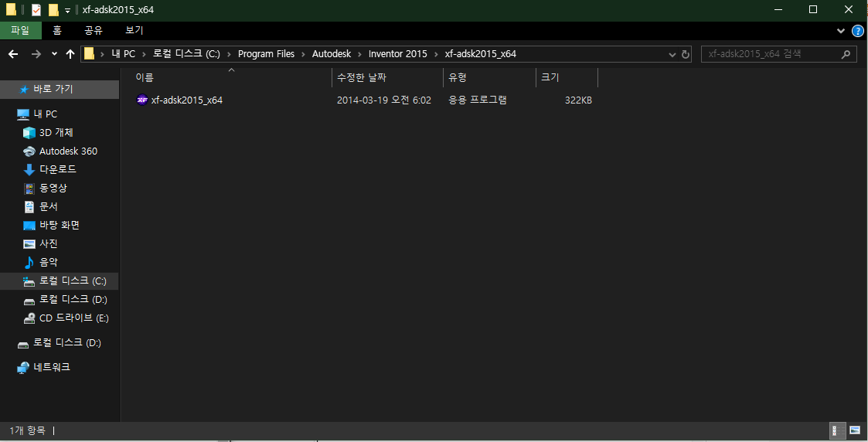Open the Customize Quick Access Toolbar dropdown

tap(67, 10)
